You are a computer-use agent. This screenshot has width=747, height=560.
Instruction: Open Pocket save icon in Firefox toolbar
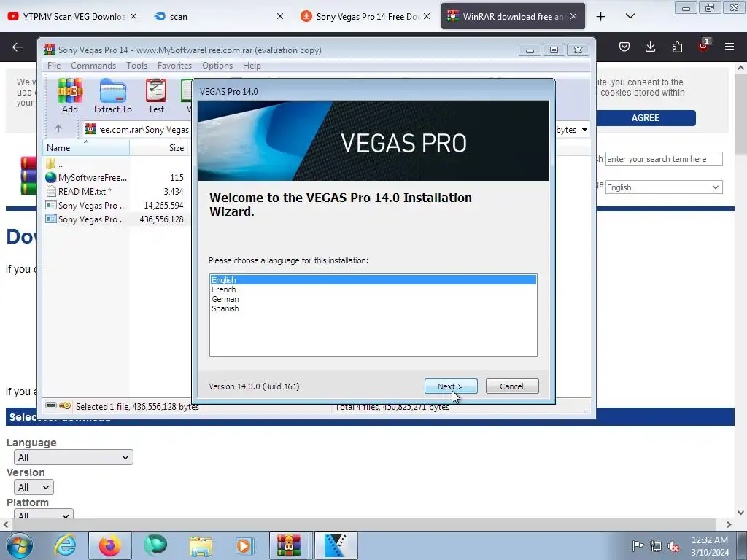tap(624, 47)
